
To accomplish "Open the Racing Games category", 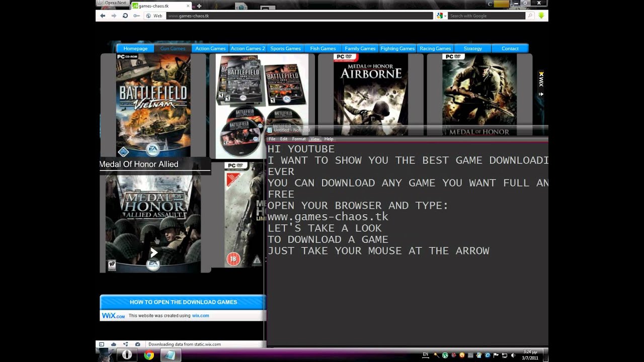I will click(x=435, y=49).
